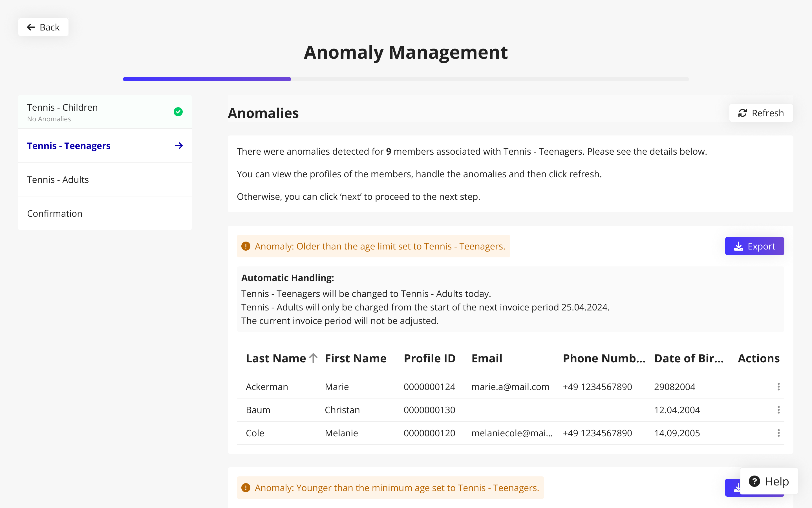Click the Refresh button
The image size is (812, 508).
click(x=761, y=113)
